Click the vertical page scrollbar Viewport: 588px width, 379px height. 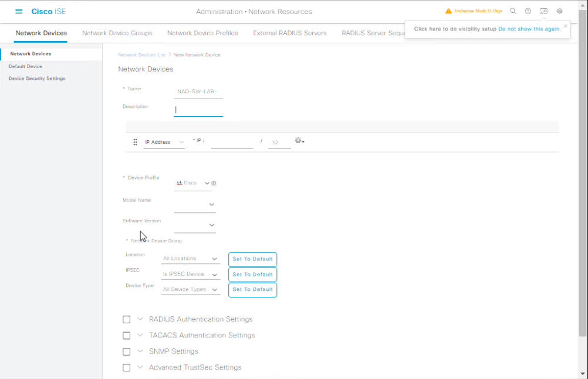[x=582, y=172]
